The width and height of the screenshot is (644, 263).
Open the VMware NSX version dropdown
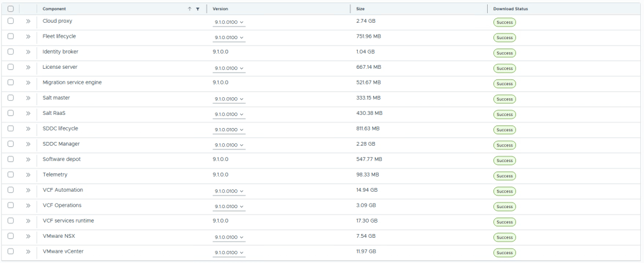click(x=229, y=237)
